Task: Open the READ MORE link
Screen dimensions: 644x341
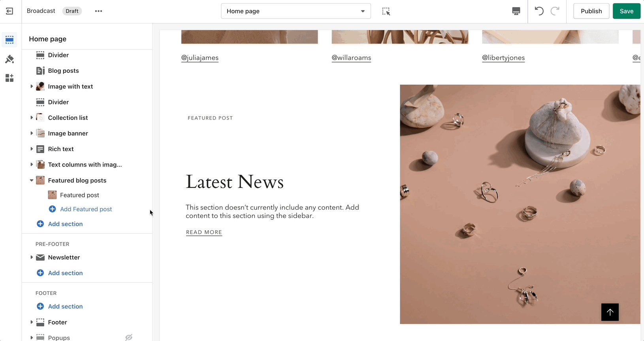Action: tap(204, 232)
